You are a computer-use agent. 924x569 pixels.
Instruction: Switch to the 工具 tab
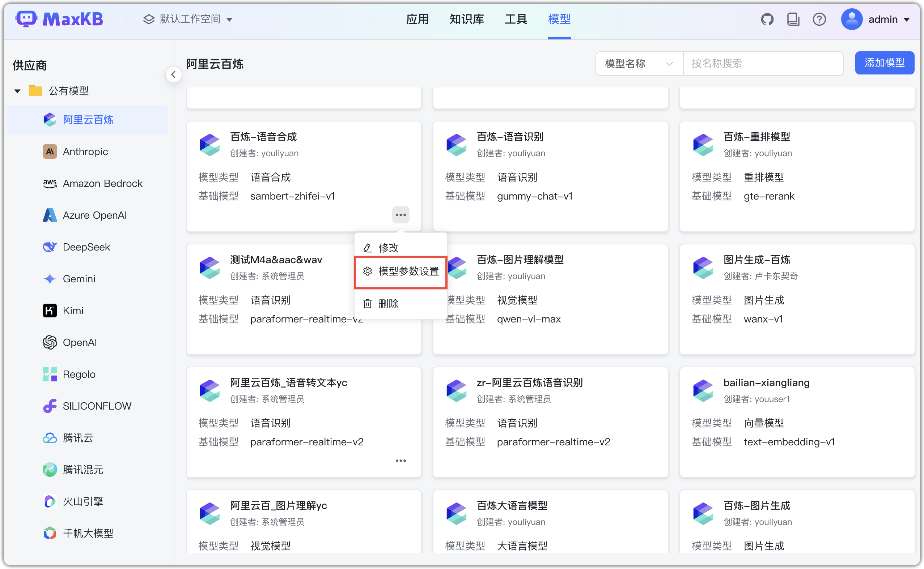coord(516,19)
